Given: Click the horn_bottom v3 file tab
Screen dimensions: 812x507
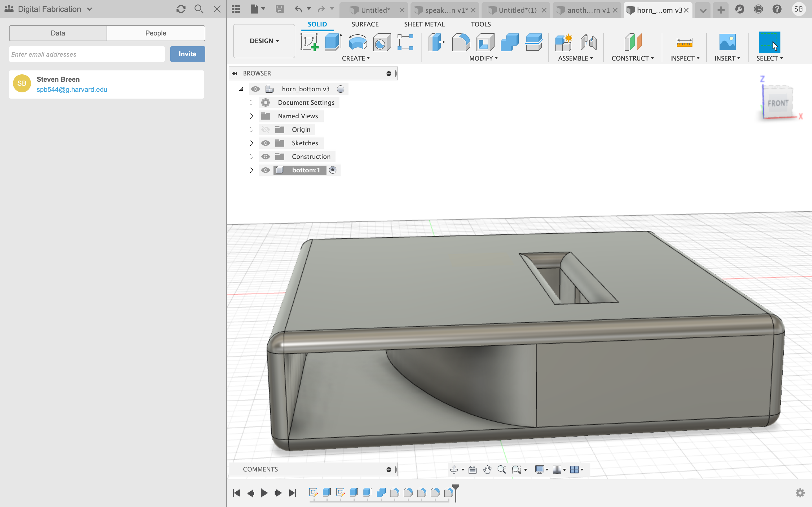Looking at the screenshot, I should pyautogui.click(x=655, y=9).
